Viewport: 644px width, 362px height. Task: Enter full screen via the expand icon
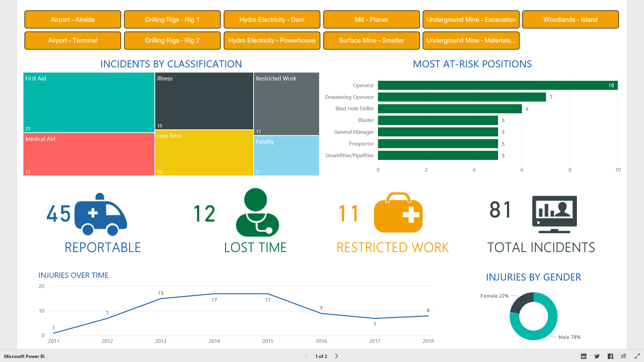point(637,356)
